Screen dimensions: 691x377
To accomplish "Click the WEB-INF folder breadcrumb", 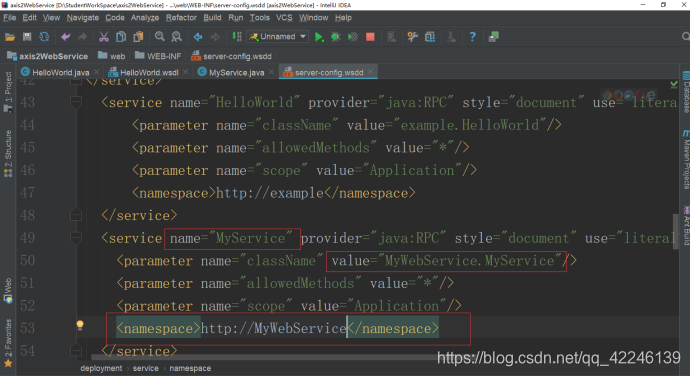I will point(158,56).
